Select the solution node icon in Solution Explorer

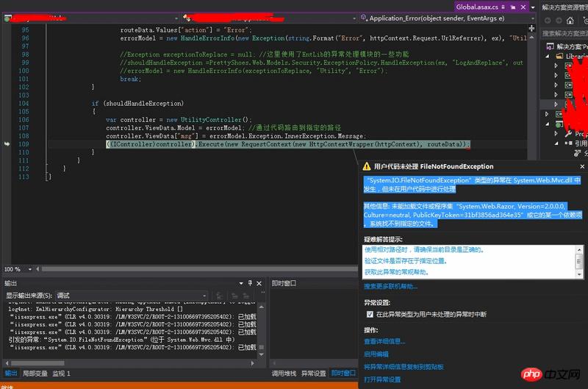[550, 46]
